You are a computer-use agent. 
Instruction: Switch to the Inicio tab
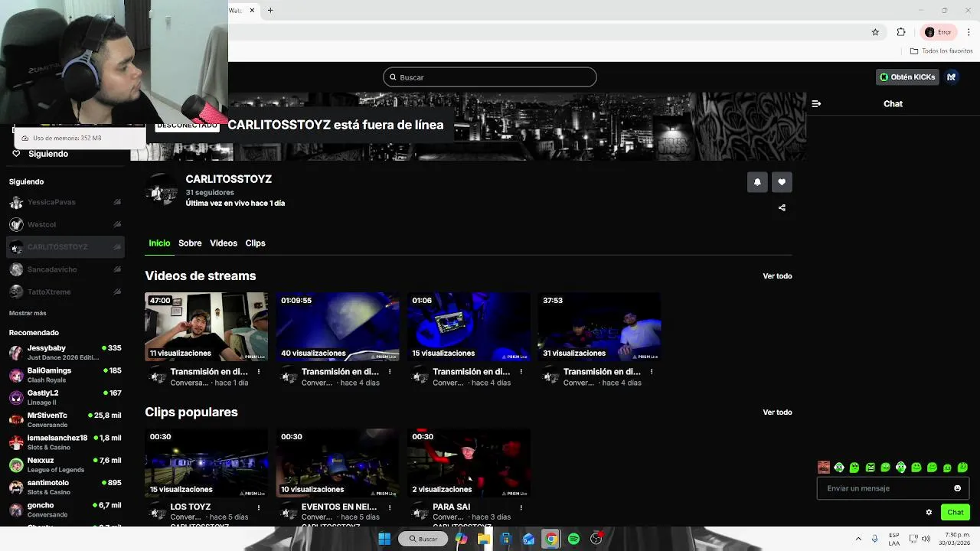pos(159,243)
